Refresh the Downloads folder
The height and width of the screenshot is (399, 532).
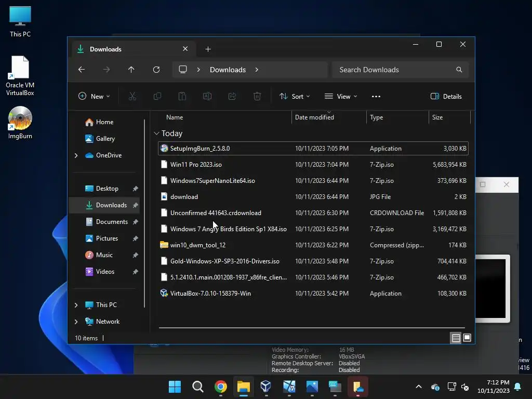tap(156, 70)
